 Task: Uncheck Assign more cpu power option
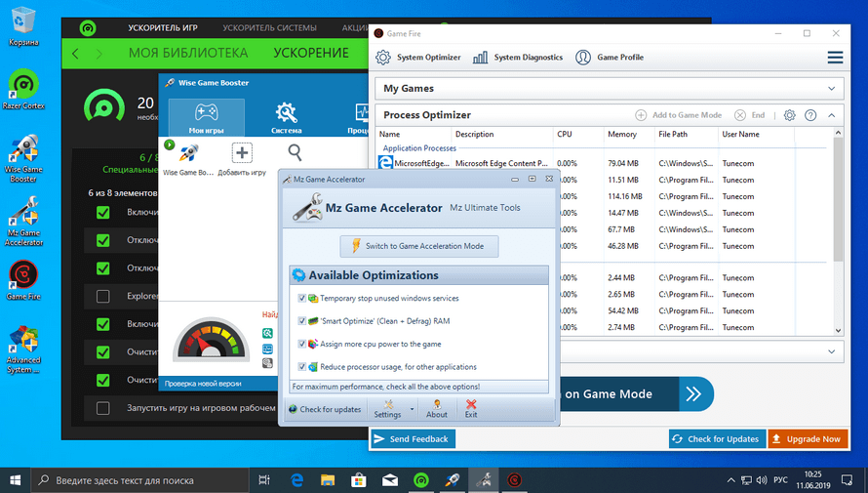pyautogui.click(x=301, y=344)
